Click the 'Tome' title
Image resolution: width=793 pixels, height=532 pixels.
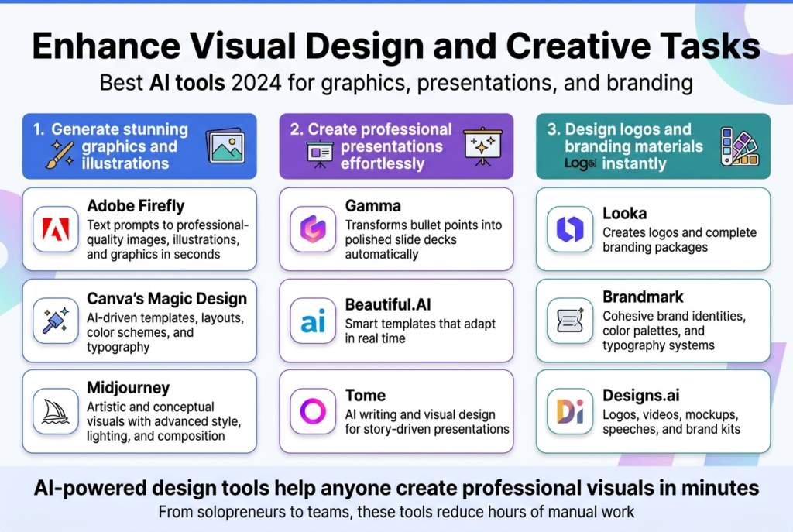coord(366,395)
